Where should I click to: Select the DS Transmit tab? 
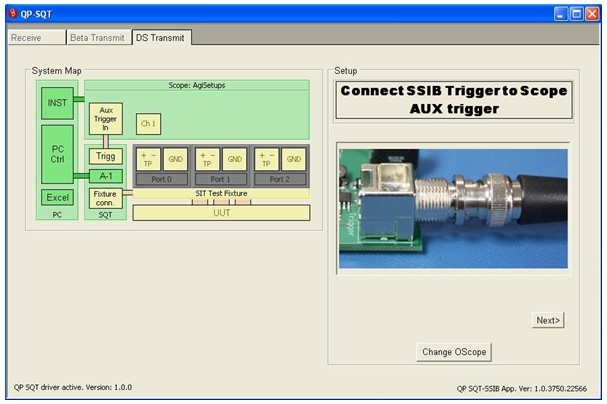(x=161, y=38)
